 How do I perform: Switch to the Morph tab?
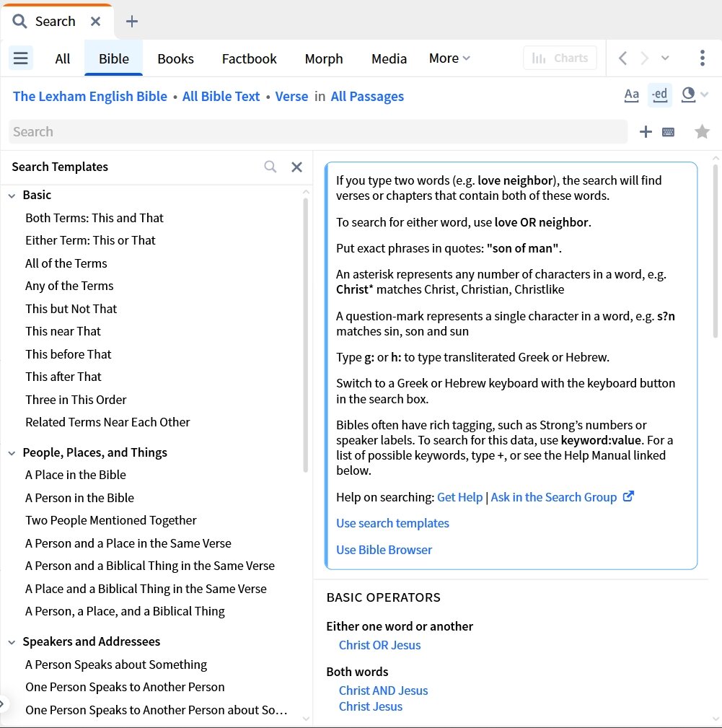point(324,58)
